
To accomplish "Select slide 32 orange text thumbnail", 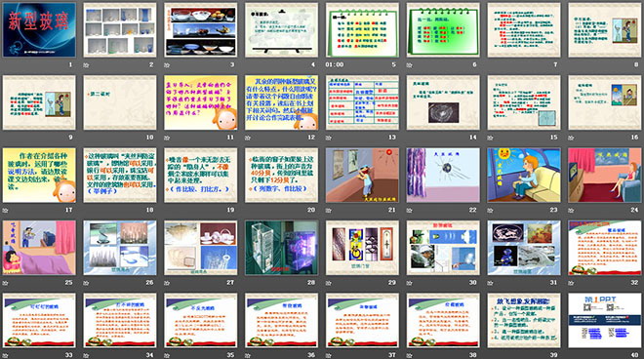I will click(605, 248).
